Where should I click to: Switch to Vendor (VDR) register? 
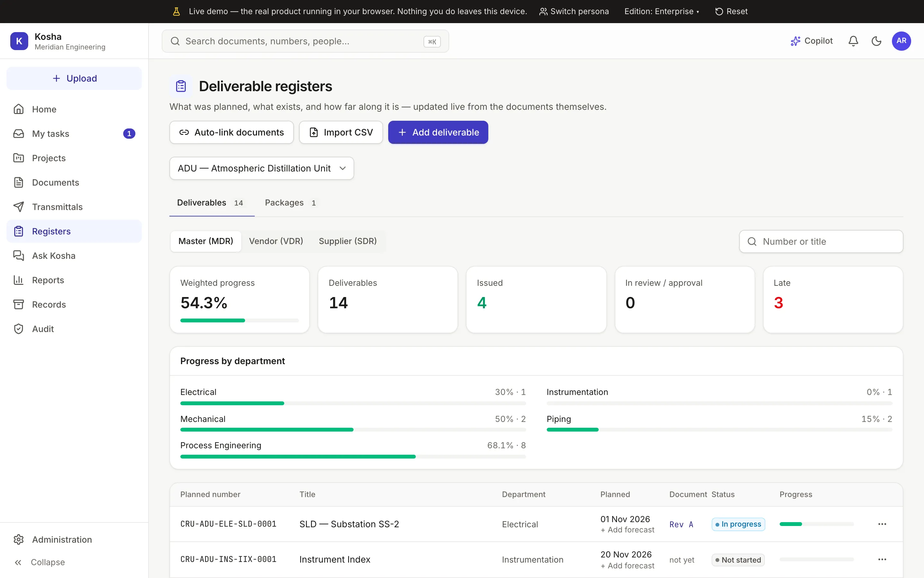[x=276, y=241]
